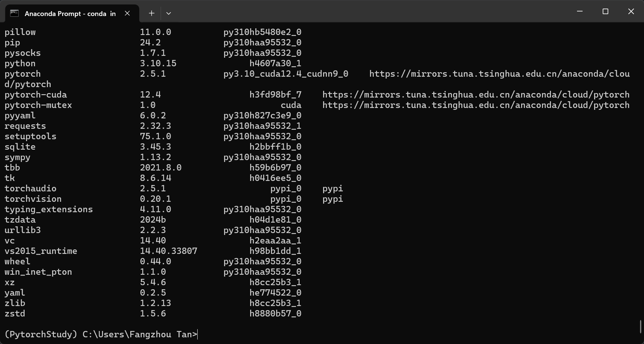Click the pypi channel in torchvision row
Viewport: 644px width, 344px height.
point(333,199)
